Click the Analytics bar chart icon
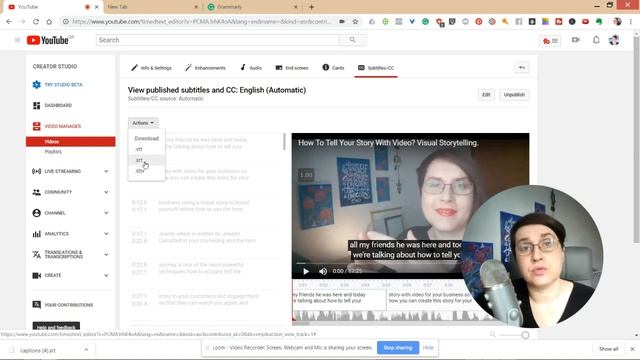640x360 pixels. (x=37, y=234)
